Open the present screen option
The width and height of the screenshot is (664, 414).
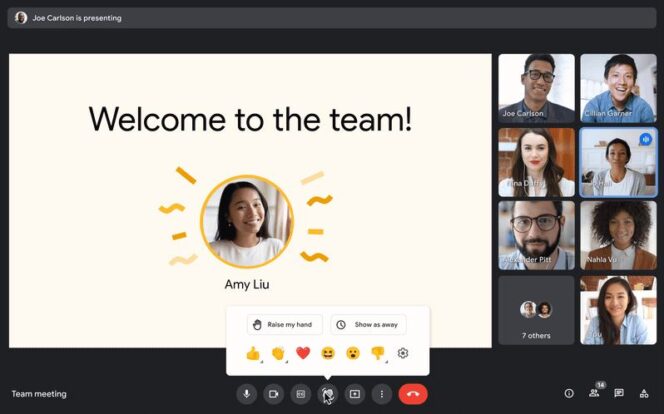tap(355, 394)
